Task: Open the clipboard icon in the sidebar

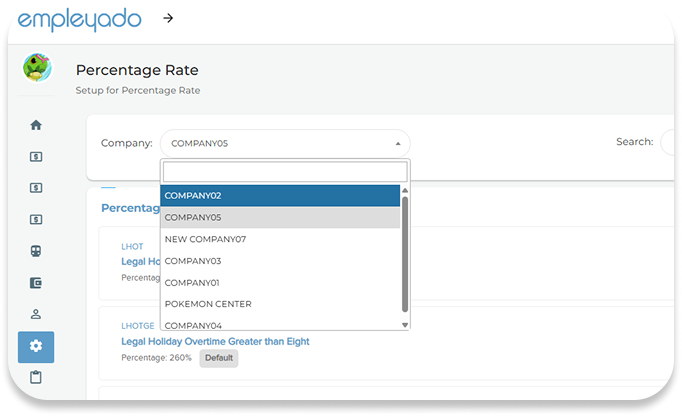Action: pyautogui.click(x=36, y=377)
